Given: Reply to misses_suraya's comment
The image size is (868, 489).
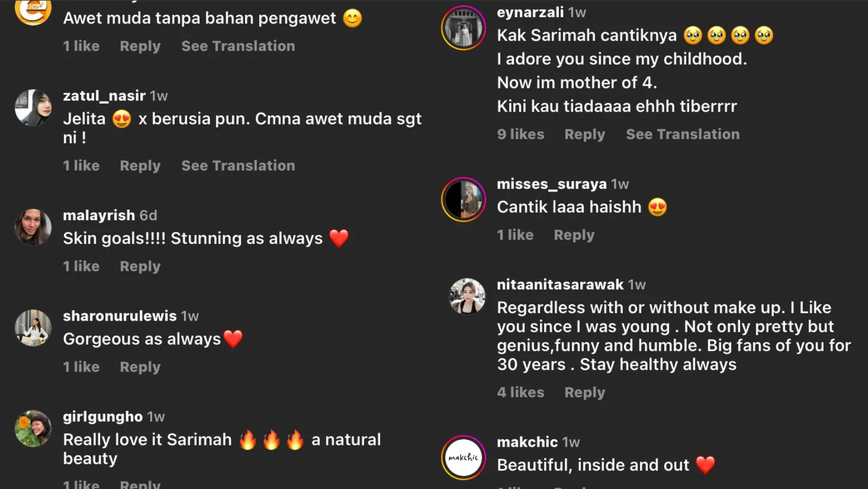Looking at the screenshot, I should (574, 235).
